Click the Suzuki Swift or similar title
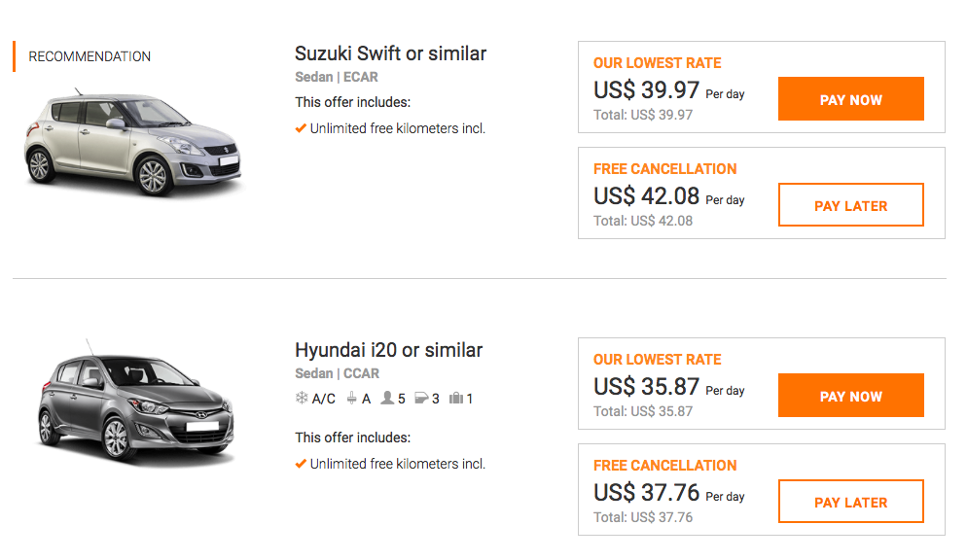This screenshot has width=967, height=560. pyautogui.click(x=390, y=53)
